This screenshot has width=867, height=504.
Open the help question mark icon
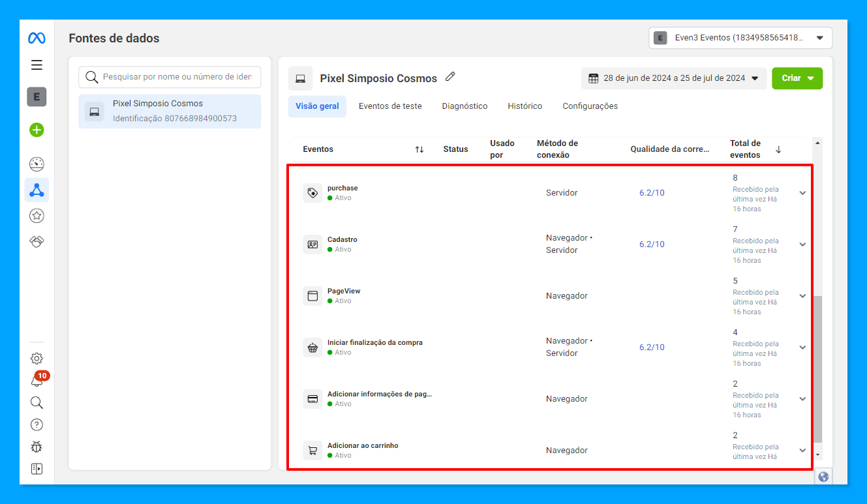(x=37, y=424)
